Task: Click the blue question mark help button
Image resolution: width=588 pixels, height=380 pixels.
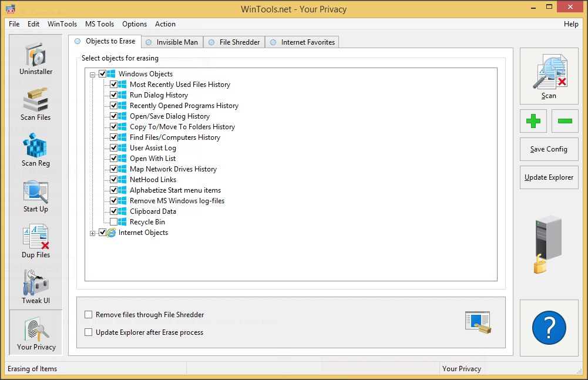Action: click(x=549, y=328)
